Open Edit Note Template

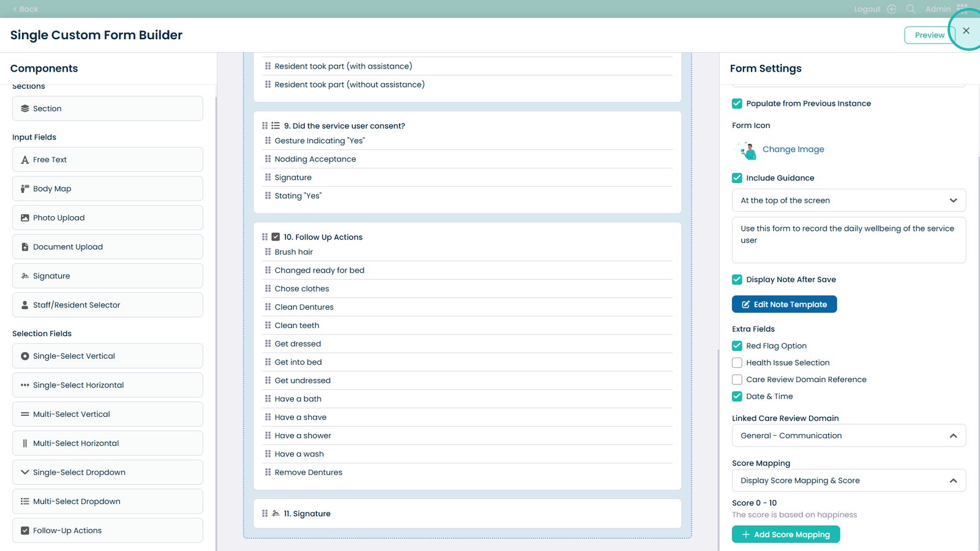(x=784, y=304)
